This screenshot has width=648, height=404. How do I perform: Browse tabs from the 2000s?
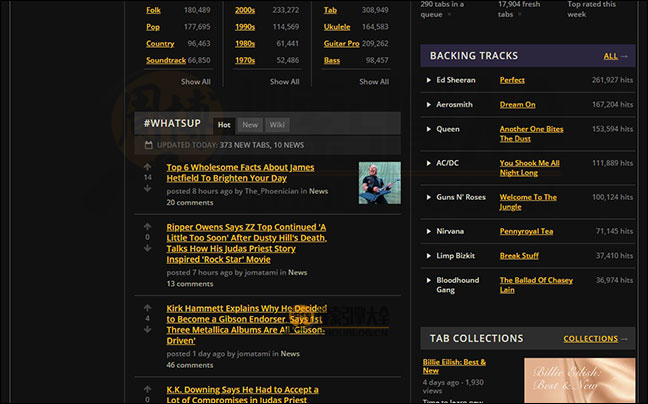[245, 10]
